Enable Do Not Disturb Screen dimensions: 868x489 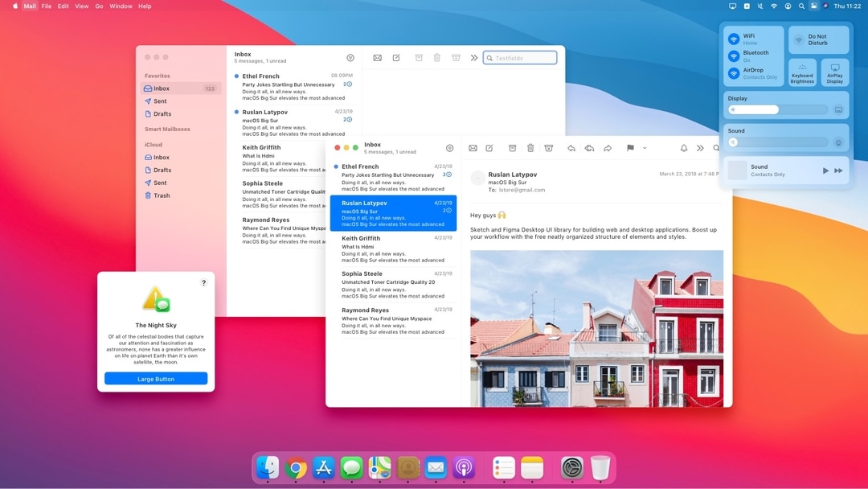click(817, 39)
